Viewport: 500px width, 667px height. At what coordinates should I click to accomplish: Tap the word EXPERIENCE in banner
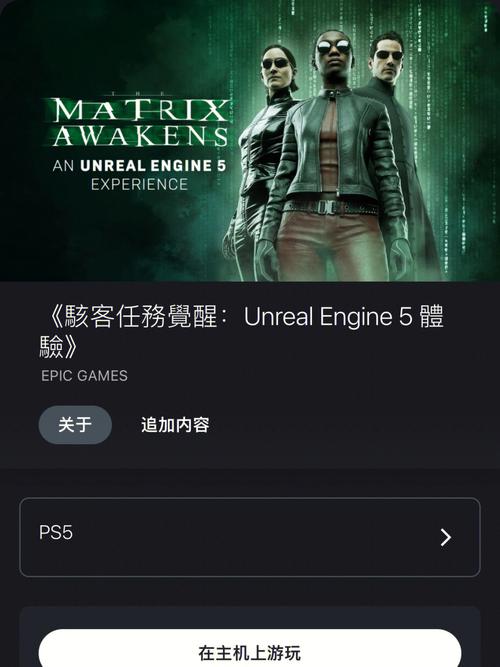140,184
